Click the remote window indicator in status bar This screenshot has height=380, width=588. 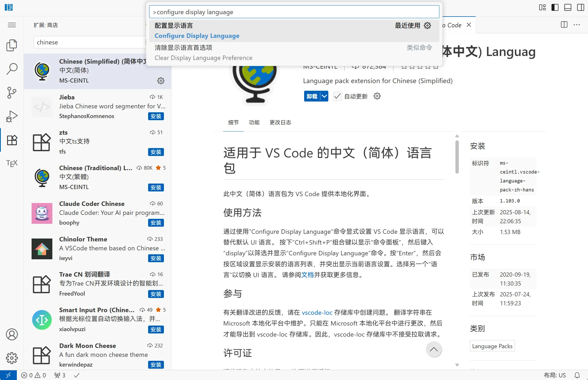click(8, 375)
